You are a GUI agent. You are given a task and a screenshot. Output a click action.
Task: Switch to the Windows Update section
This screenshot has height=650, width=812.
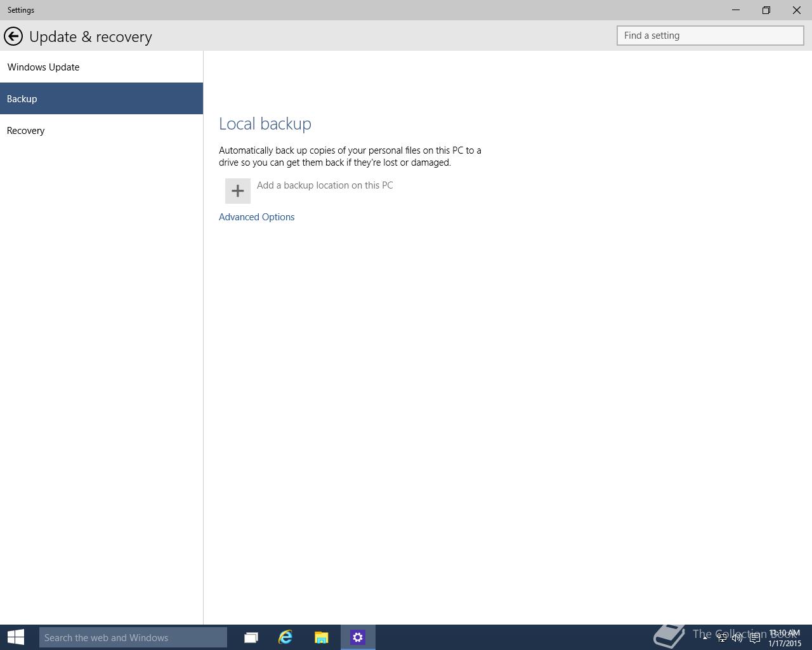click(x=101, y=67)
